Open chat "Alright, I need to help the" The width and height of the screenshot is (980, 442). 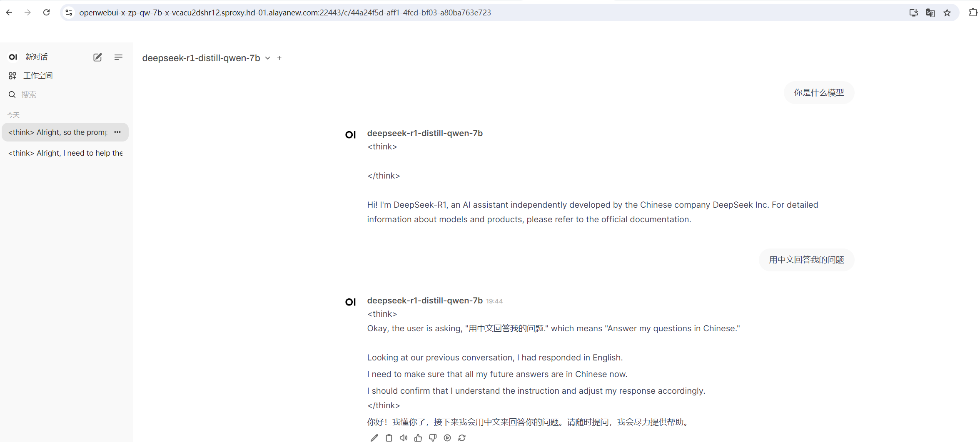coord(65,153)
